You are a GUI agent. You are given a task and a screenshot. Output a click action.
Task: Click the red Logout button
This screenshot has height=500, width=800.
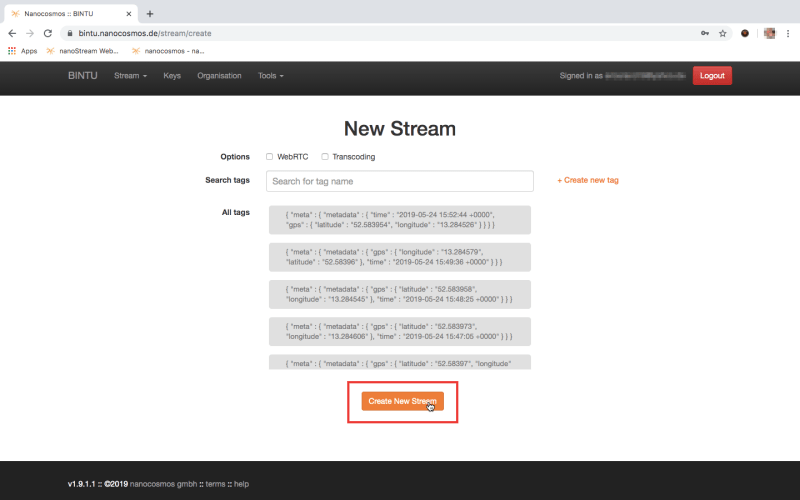point(712,76)
